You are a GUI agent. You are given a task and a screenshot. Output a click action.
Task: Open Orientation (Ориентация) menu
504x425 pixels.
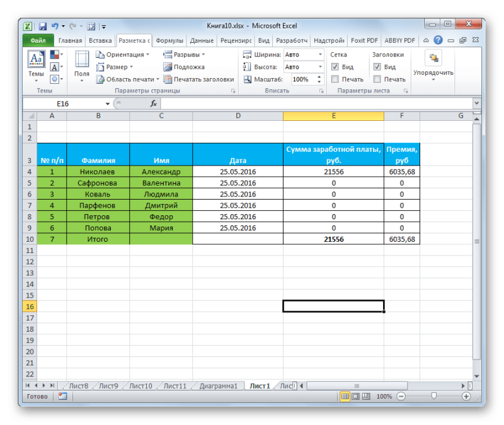[123, 55]
